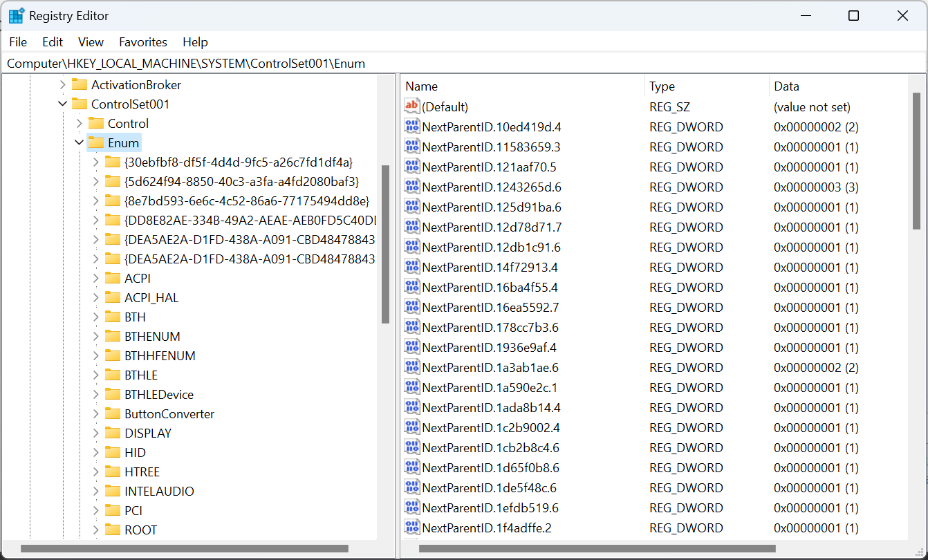Click the ACPI folder icon
The width and height of the screenshot is (928, 560).
pyautogui.click(x=113, y=278)
